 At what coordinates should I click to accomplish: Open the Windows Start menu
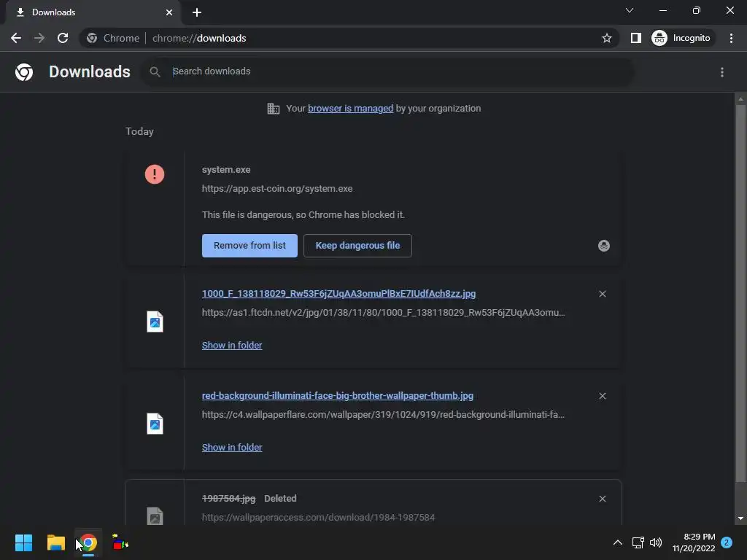tap(23, 542)
